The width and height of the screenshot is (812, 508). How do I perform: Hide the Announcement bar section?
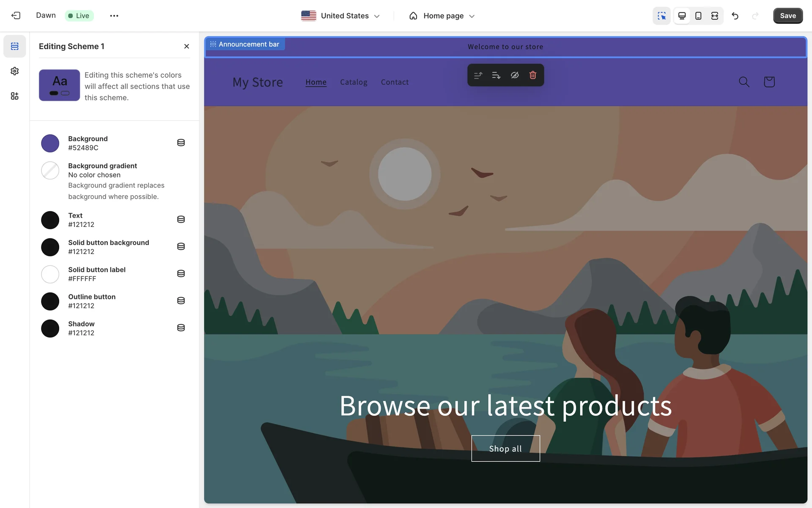pos(515,75)
